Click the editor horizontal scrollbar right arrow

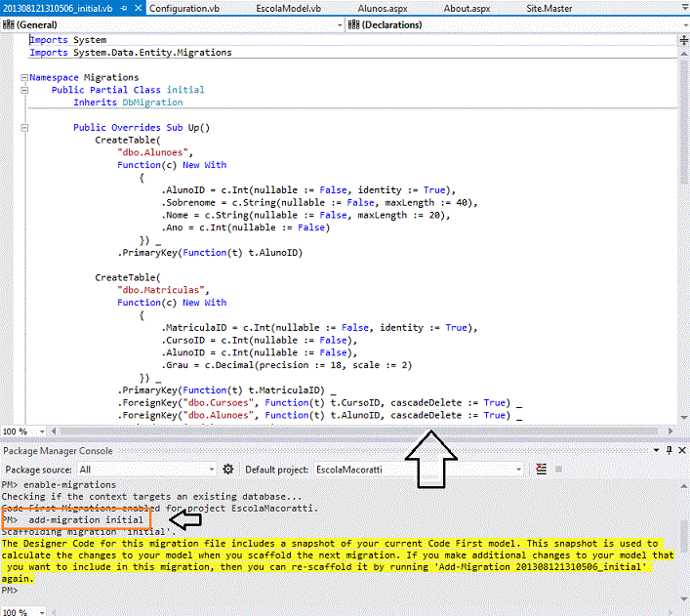tap(670, 431)
